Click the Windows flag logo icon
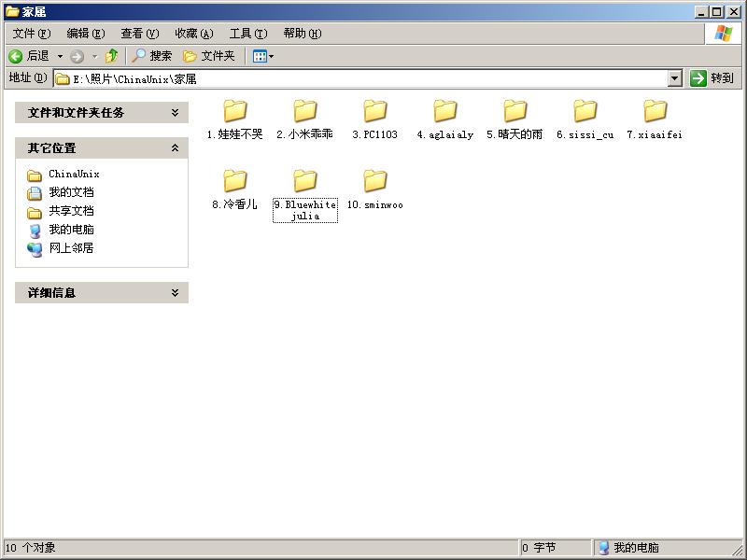The image size is (747, 560). [x=723, y=34]
